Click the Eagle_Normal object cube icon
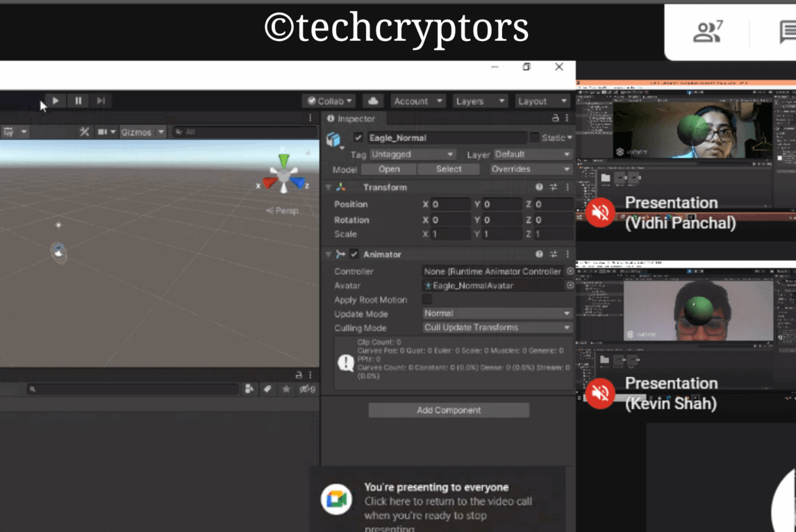 pos(333,139)
